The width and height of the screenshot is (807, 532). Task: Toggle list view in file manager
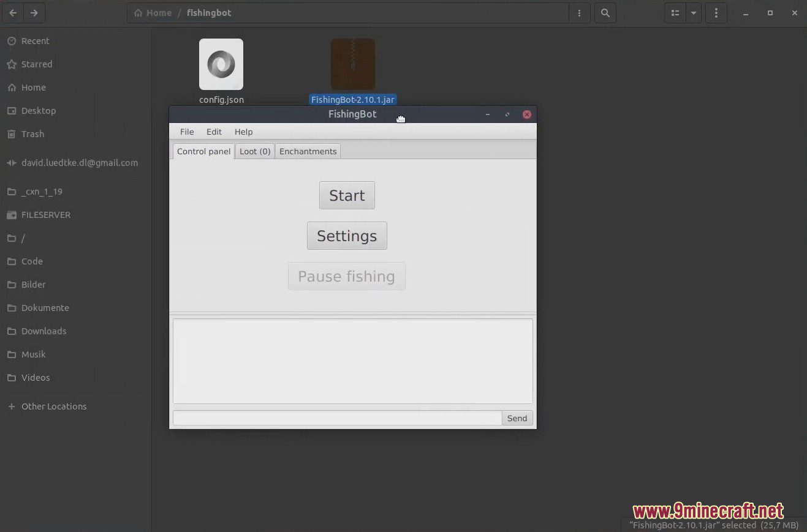tap(675, 13)
